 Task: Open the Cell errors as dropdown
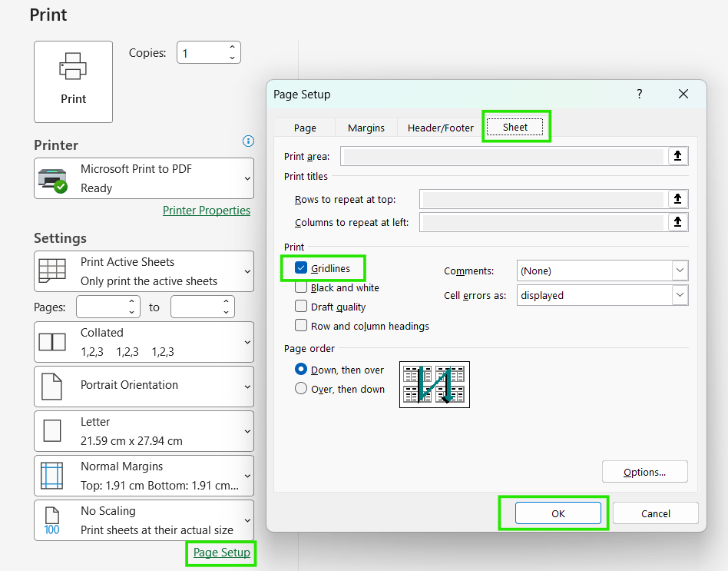click(x=679, y=294)
